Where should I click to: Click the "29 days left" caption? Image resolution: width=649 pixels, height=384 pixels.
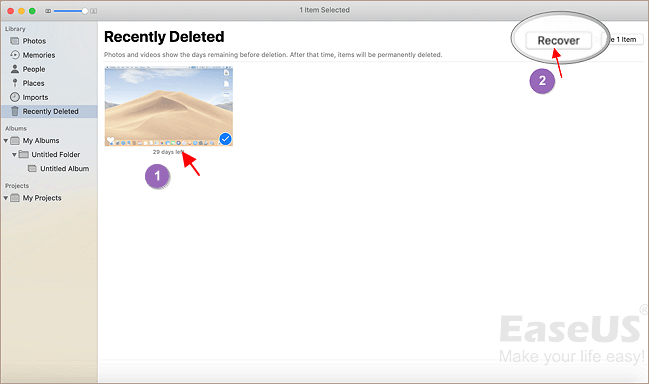point(168,152)
